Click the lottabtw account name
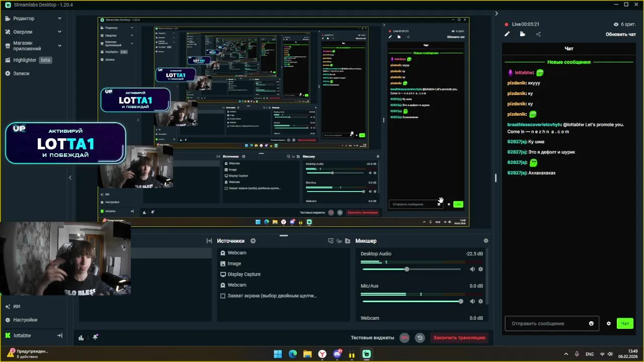Image resolution: width=644 pixels, height=362 pixels. pyautogui.click(x=22, y=335)
